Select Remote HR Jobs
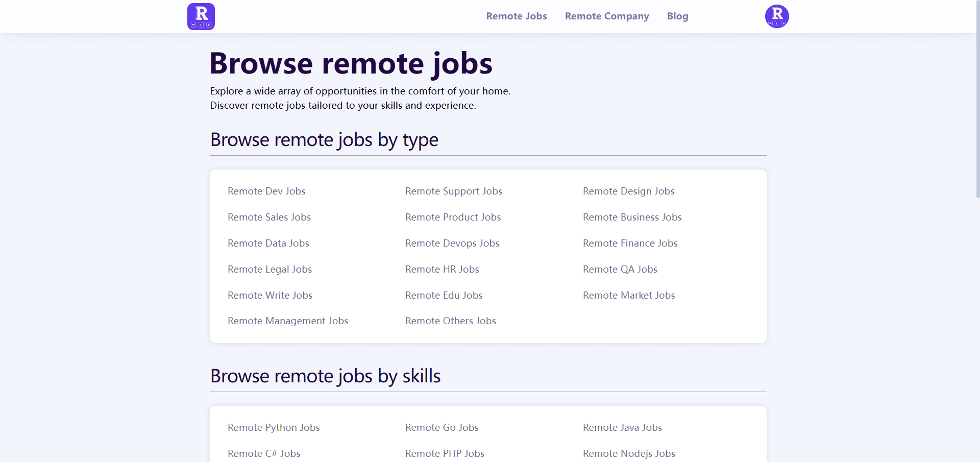The height and width of the screenshot is (462, 980). [442, 269]
